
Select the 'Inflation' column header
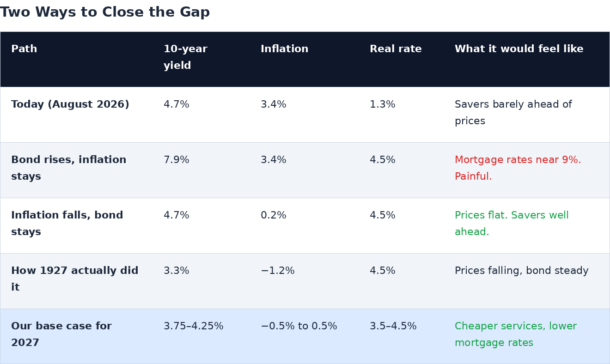[x=284, y=49]
